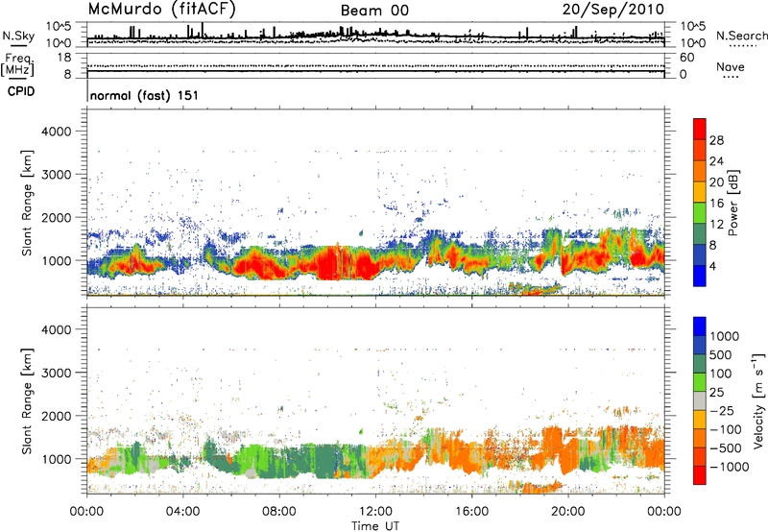Click the '16:00' time tick label
The width and height of the screenshot is (768, 532).
pyautogui.click(x=471, y=512)
